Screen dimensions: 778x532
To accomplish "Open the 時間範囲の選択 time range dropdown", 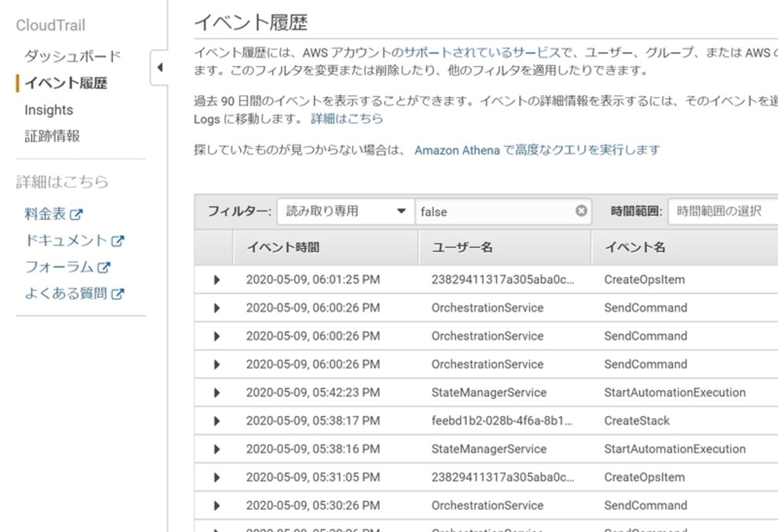I will tap(722, 211).
